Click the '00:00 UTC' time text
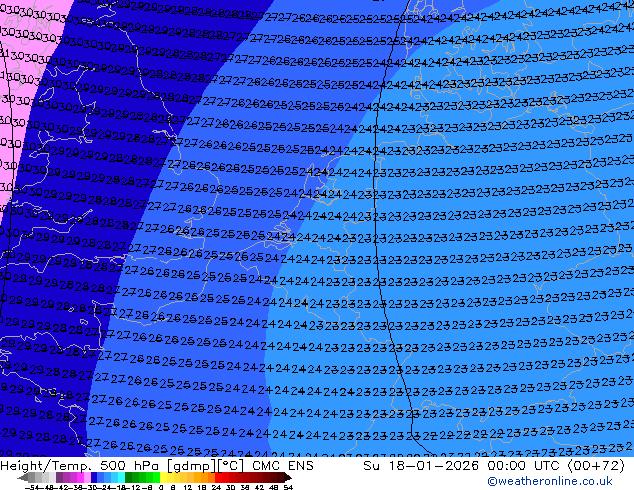The height and width of the screenshot is (490, 634). click(x=526, y=466)
